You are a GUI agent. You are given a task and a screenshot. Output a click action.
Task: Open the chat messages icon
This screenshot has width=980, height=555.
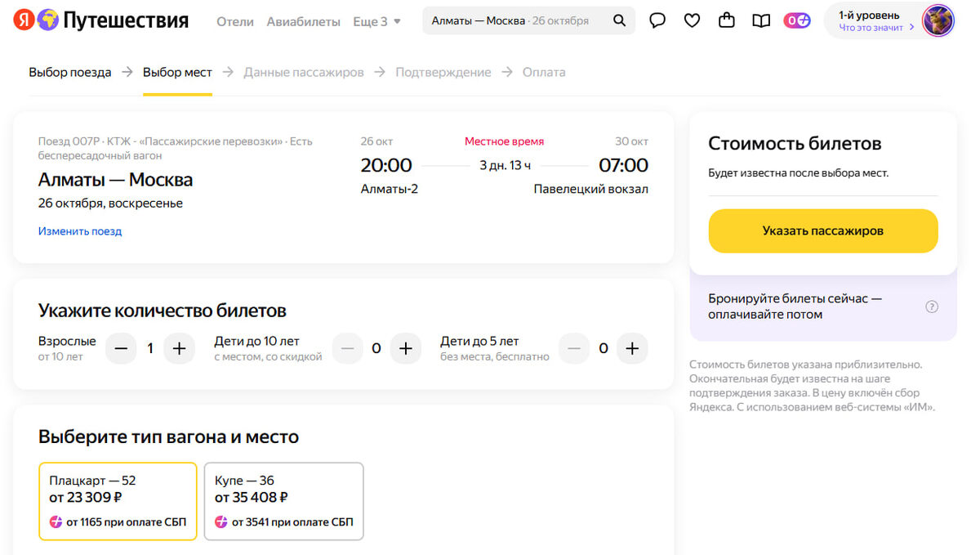point(657,21)
